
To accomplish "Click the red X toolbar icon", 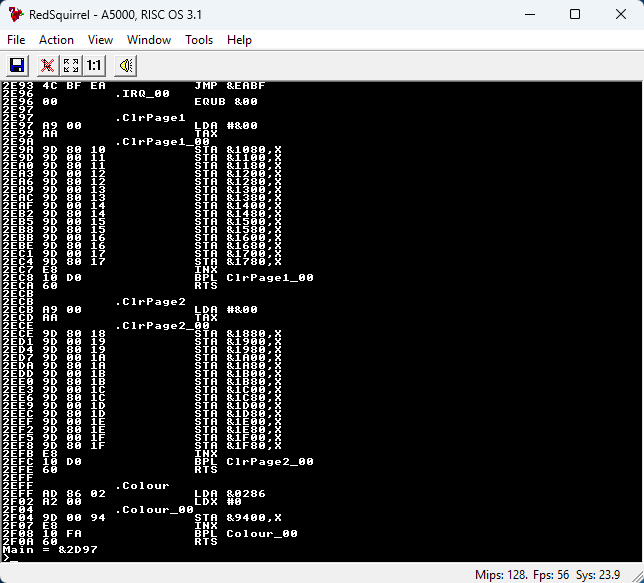I will (48, 65).
